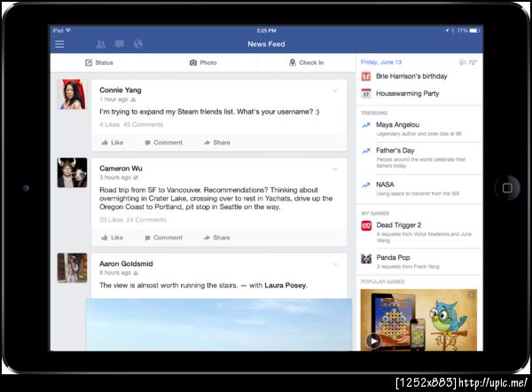Comment on Connie Yang's post
Viewport: 532px width, 392px height.
coord(163,143)
